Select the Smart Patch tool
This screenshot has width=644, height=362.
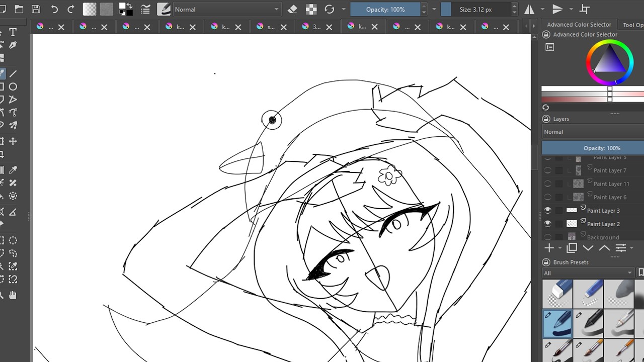[x=13, y=183]
